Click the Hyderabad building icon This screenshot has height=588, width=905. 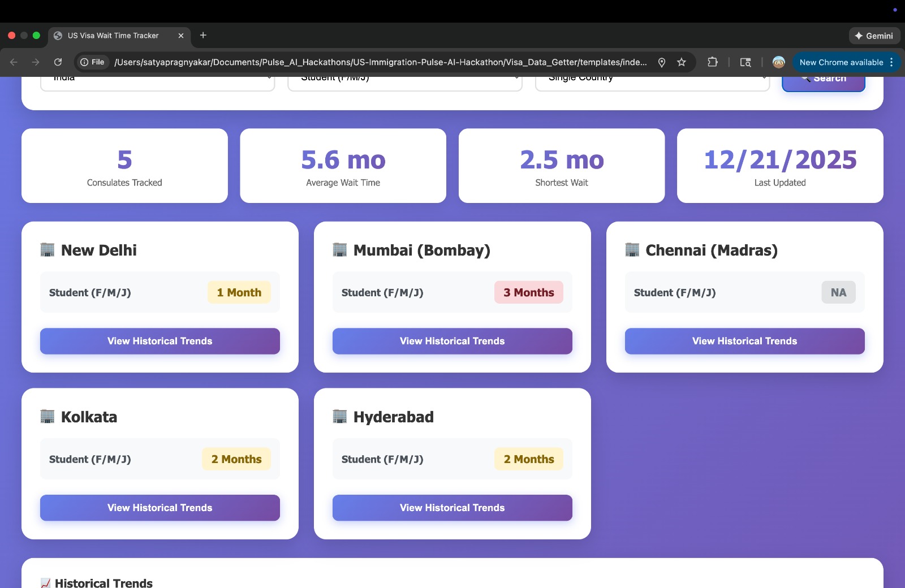click(340, 416)
